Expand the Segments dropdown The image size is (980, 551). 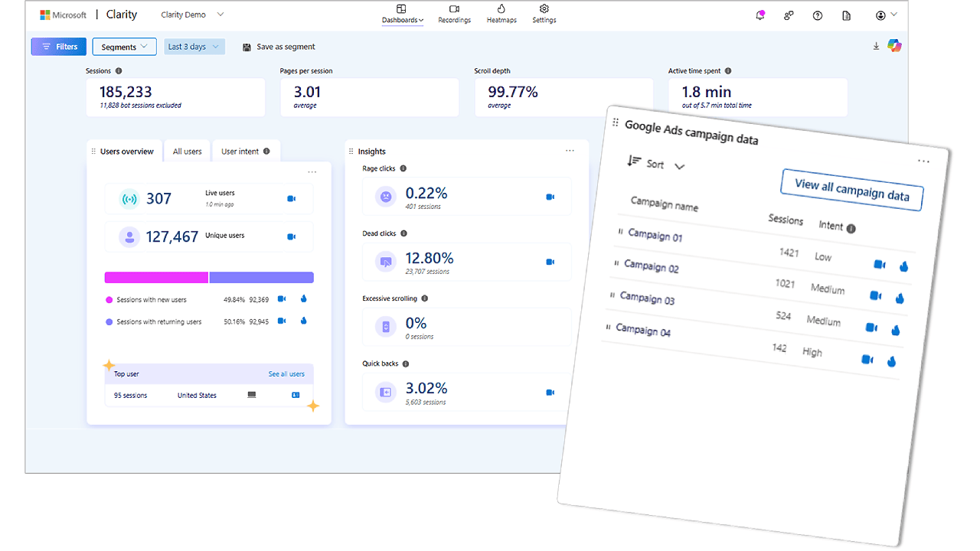pos(124,47)
